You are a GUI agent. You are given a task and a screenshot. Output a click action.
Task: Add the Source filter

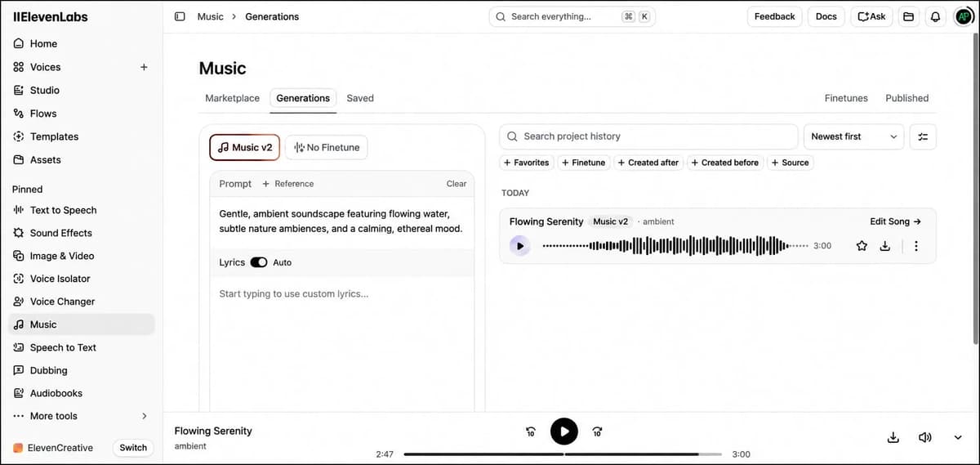point(791,163)
